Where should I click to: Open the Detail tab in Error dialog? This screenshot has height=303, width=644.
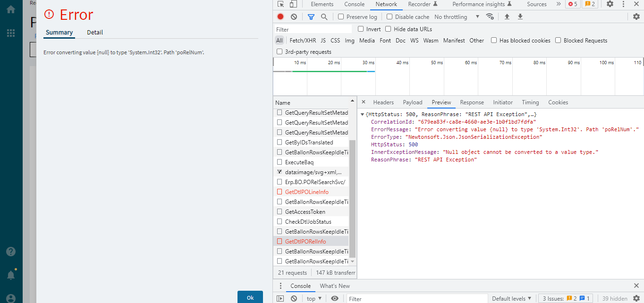95,33
